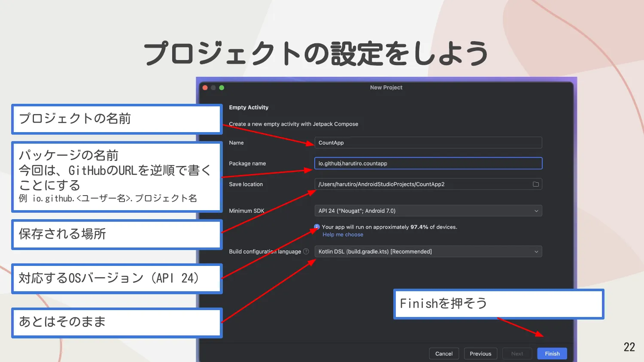Click the Finishを押そう callout box
Viewport: 644px width, 362px height.
[x=498, y=304]
